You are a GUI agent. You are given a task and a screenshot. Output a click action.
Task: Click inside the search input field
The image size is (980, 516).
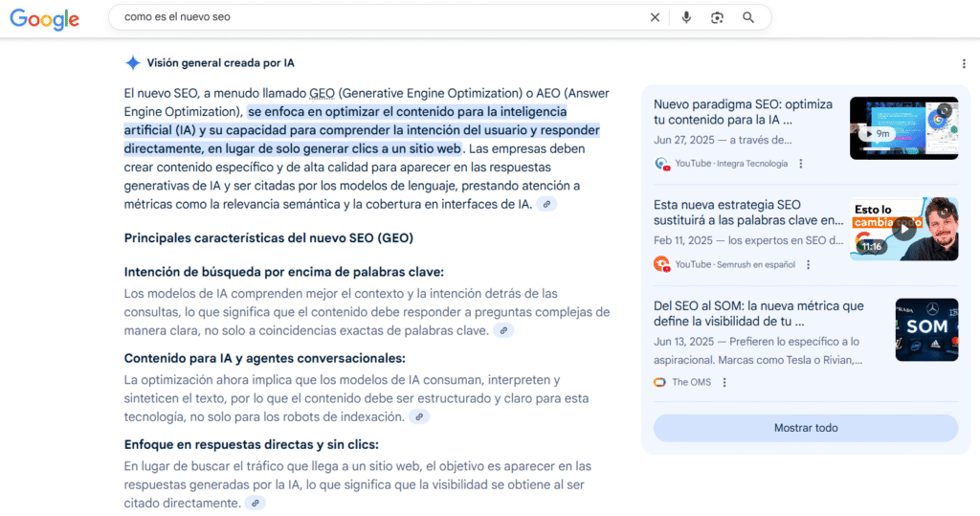pos(383,17)
